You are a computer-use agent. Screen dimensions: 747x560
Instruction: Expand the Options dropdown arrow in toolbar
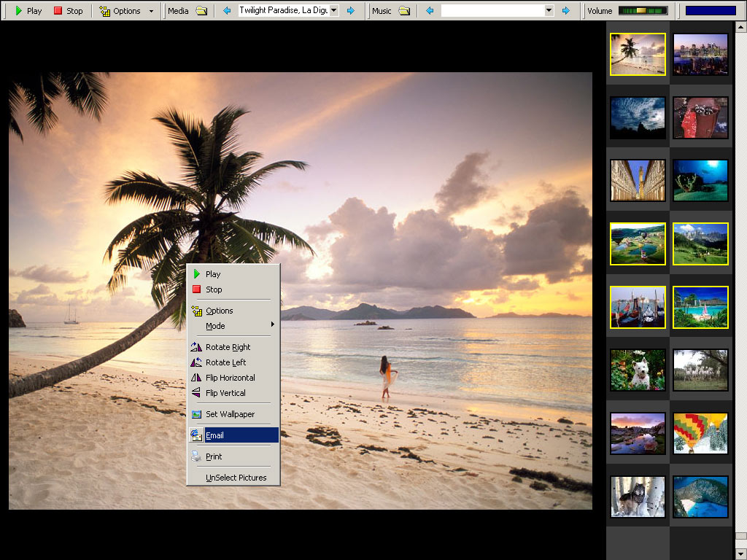[151, 11]
